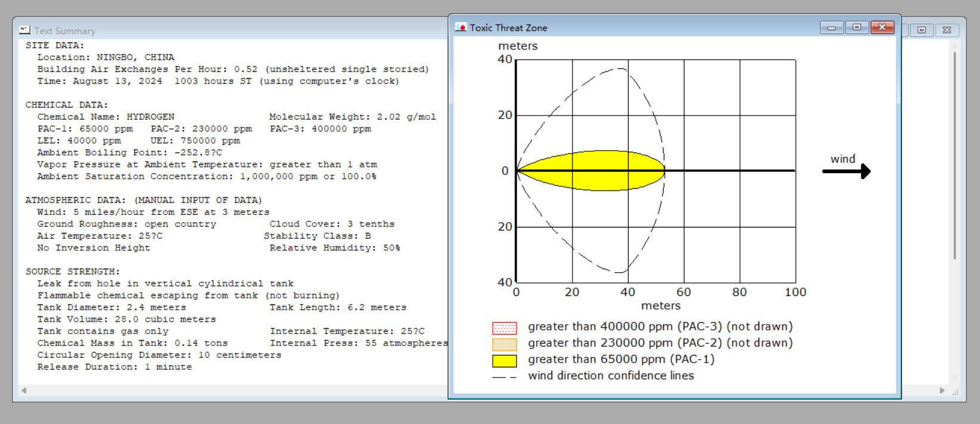980x424 pixels.
Task: Click 'Release Duration: 1 minute' line
Action: pyautogui.click(x=114, y=367)
